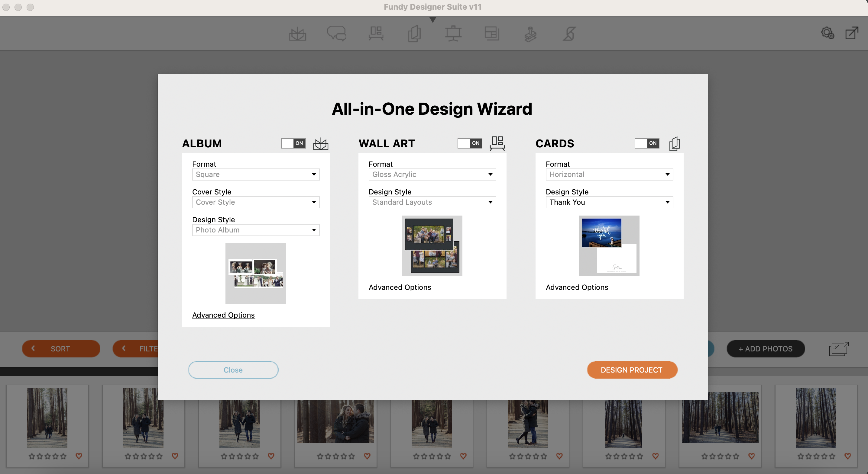Click the + ADD PHOTOS button
This screenshot has width=868, height=474.
pos(766,349)
